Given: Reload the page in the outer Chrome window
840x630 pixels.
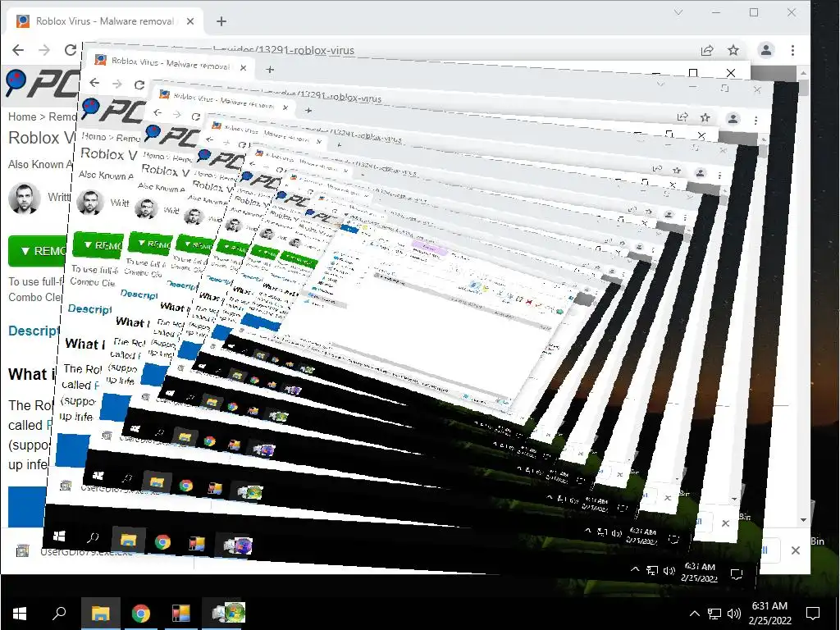Looking at the screenshot, I should pos(71,50).
